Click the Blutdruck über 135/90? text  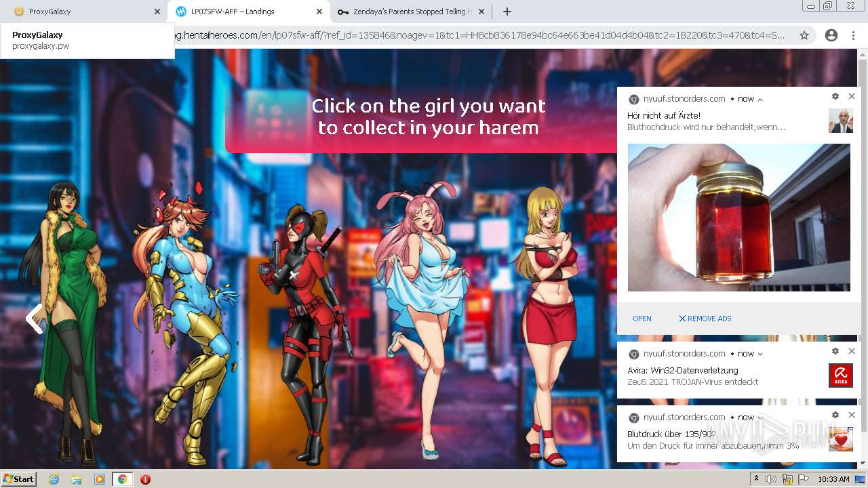point(671,434)
